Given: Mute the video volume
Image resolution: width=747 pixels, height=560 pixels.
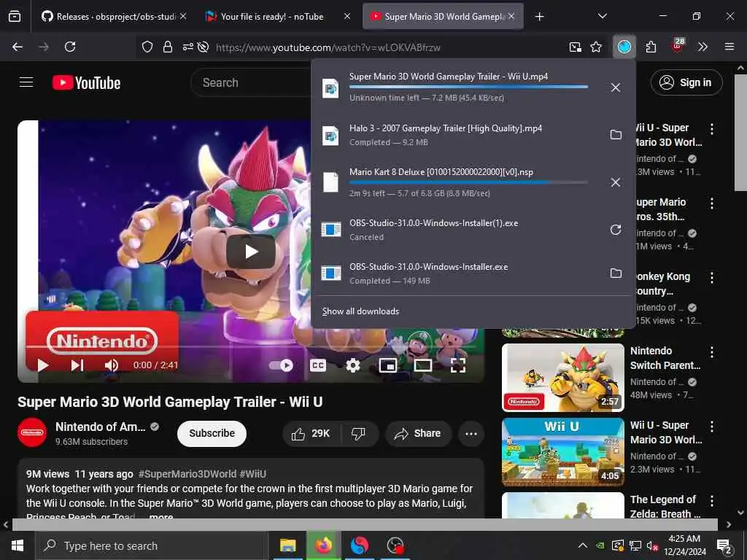Looking at the screenshot, I should [x=112, y=365].
